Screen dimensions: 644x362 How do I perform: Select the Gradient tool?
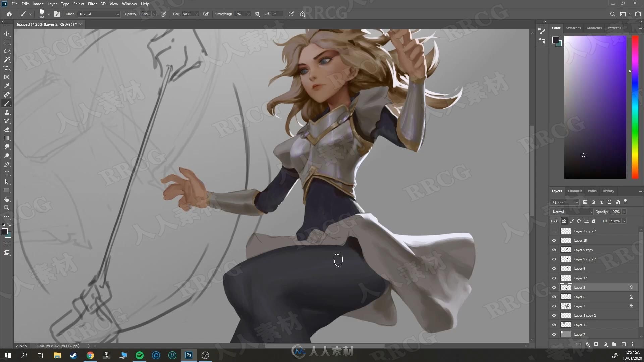7,138
